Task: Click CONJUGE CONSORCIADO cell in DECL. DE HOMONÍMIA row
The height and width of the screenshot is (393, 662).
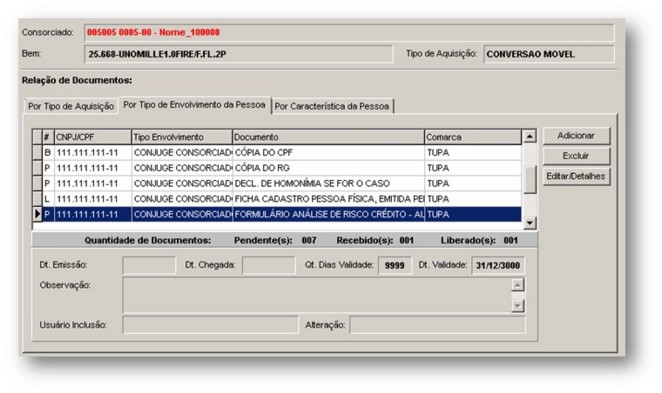Action: click(182, 184)
